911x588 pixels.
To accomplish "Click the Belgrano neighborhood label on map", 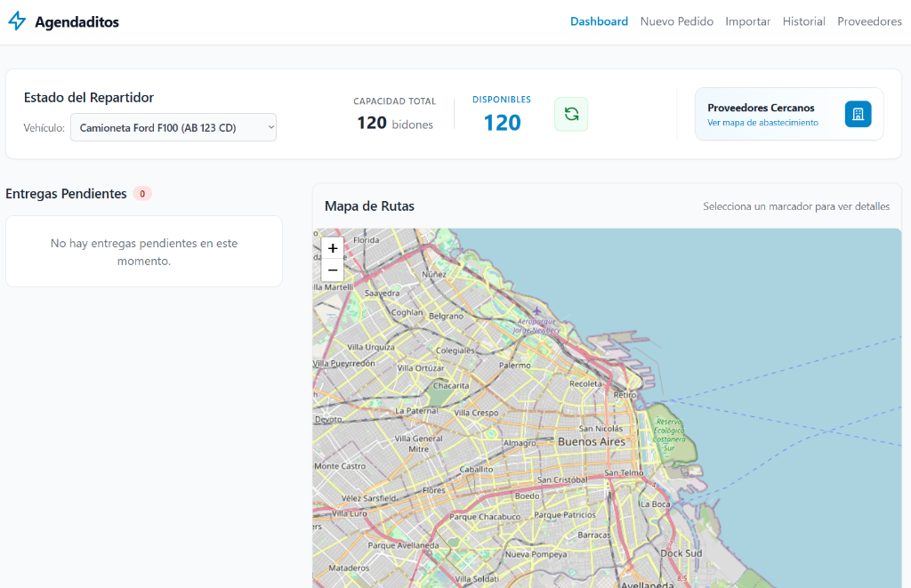I will 447,316.
